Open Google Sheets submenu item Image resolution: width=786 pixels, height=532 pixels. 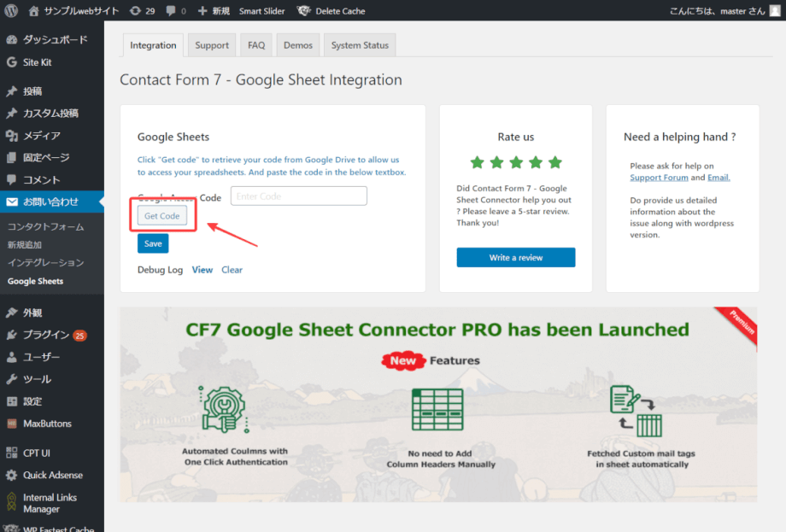click(x=35, y=281)
